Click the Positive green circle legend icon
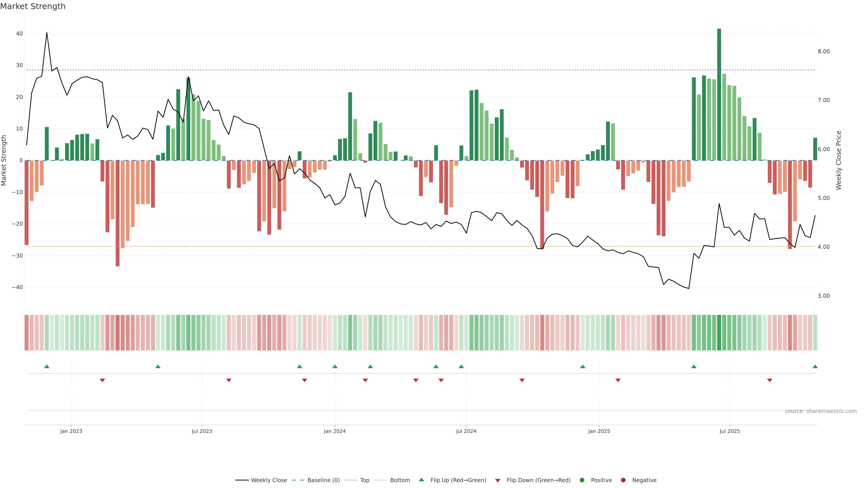Viewport: 868px width, 488px height. pyautogui.click(x=582, y=480)
